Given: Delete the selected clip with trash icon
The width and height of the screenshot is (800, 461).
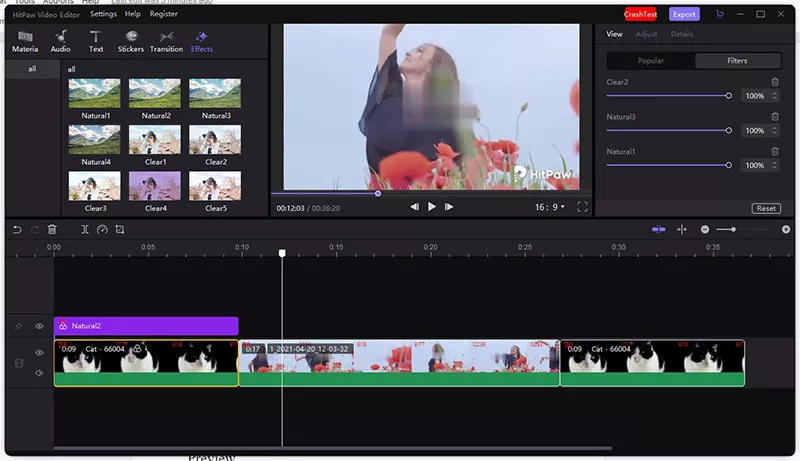Looking at the screenshot, I should click(52, 229).
